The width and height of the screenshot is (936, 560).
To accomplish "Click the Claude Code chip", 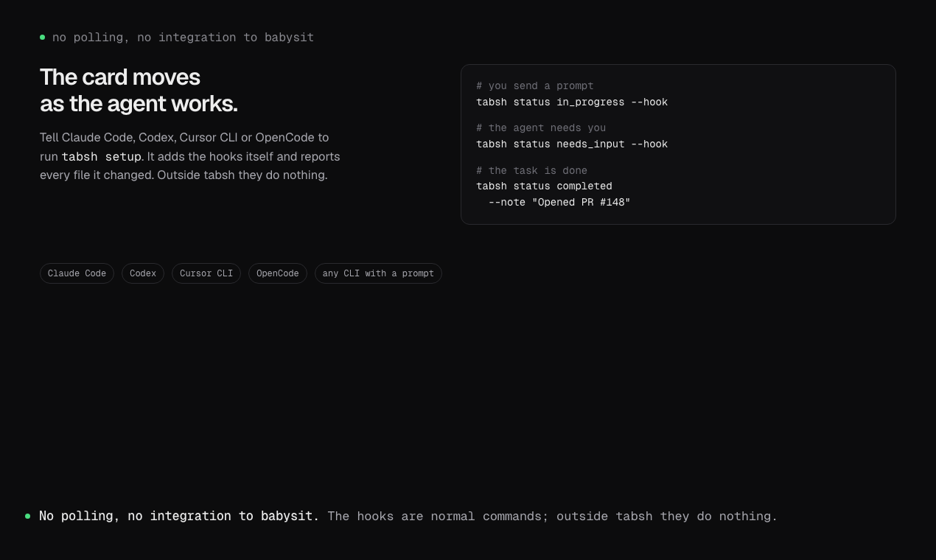I will pos(77,273).
